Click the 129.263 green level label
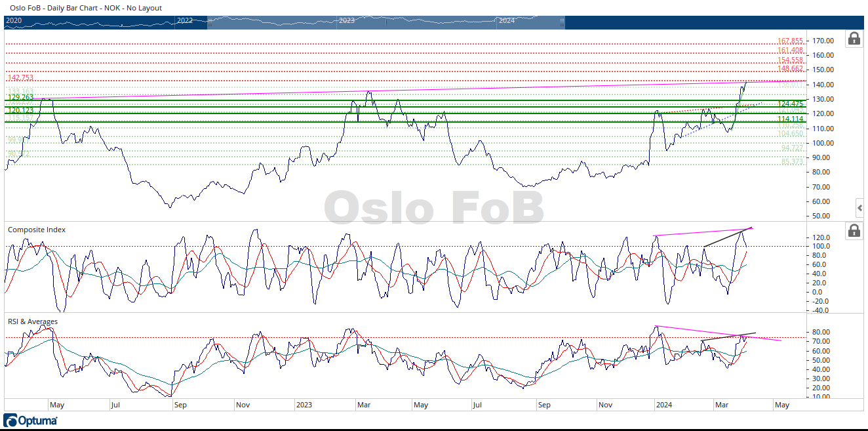The height and width of the screenshot is (431, 868). pyautogui.click(x=20, y=98)
